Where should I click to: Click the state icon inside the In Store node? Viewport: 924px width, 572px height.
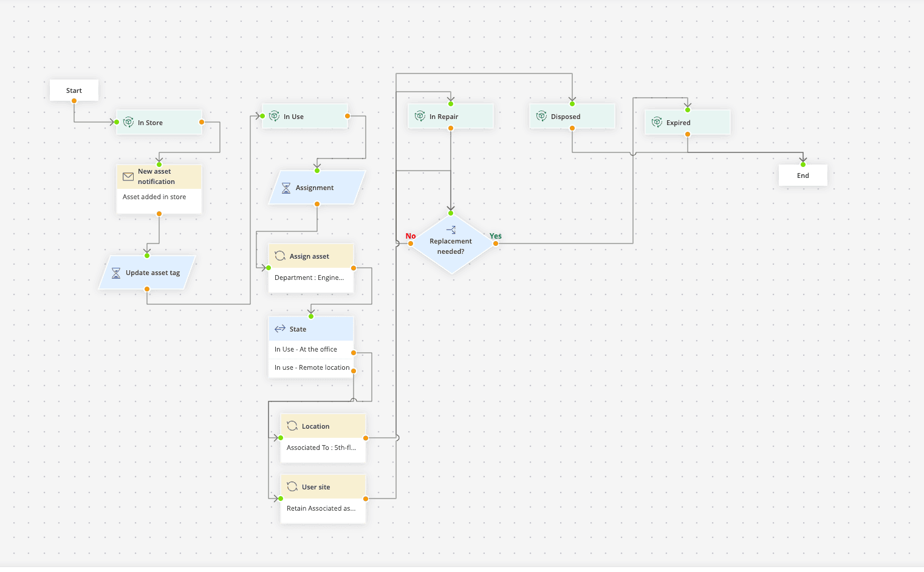click(129, 122)
